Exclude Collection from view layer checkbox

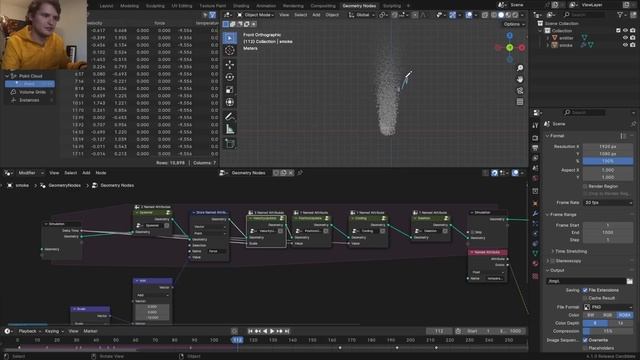click(x=618, y=31)
